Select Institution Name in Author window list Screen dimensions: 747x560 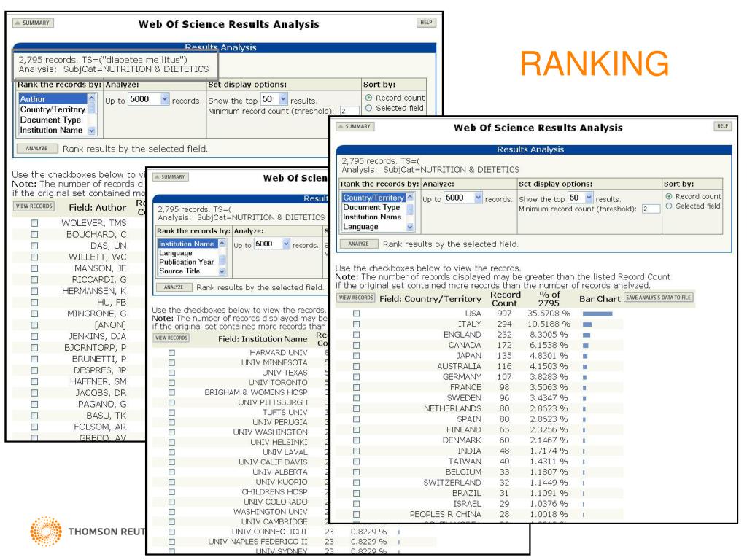tap(53, 130)
